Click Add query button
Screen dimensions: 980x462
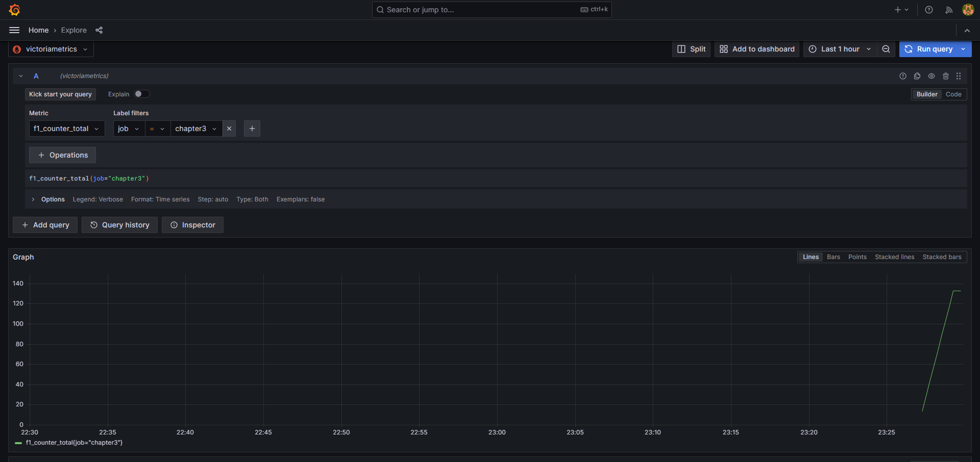tap(45, 225)
